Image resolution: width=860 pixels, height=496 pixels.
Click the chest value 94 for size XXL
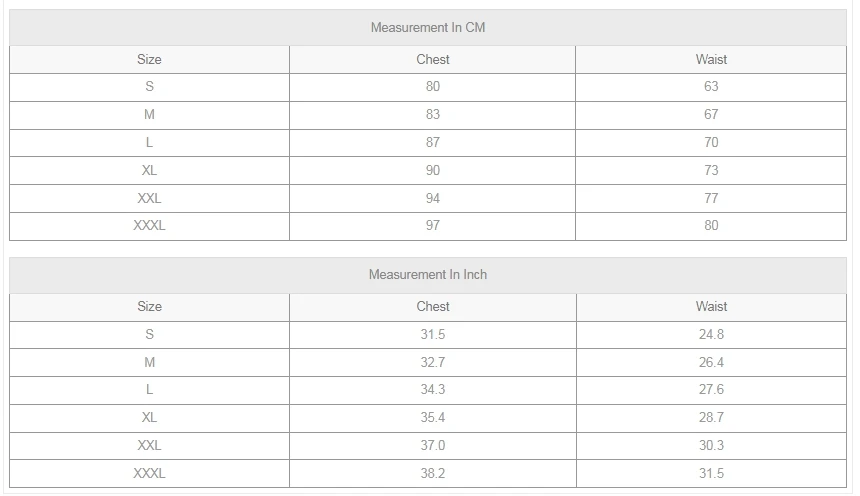[x=433, y=198]
